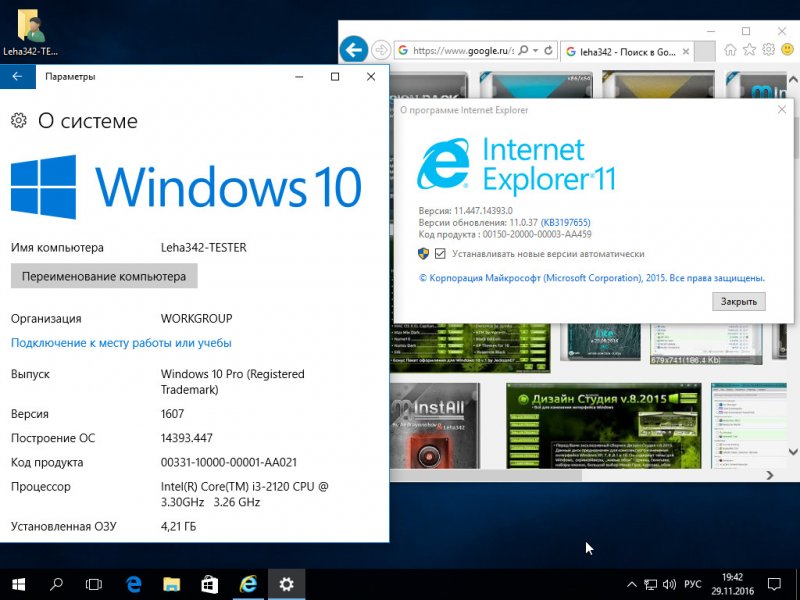The height and width of the screenshot is (600, 800).
Task: Open the Action Center notifications icon
Action: (774, 585)
